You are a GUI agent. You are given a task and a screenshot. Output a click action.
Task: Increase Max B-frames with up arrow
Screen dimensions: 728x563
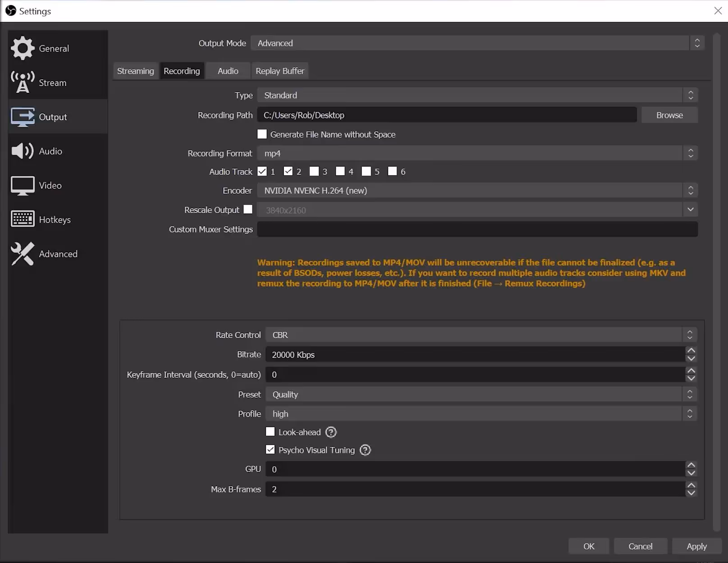691,485
